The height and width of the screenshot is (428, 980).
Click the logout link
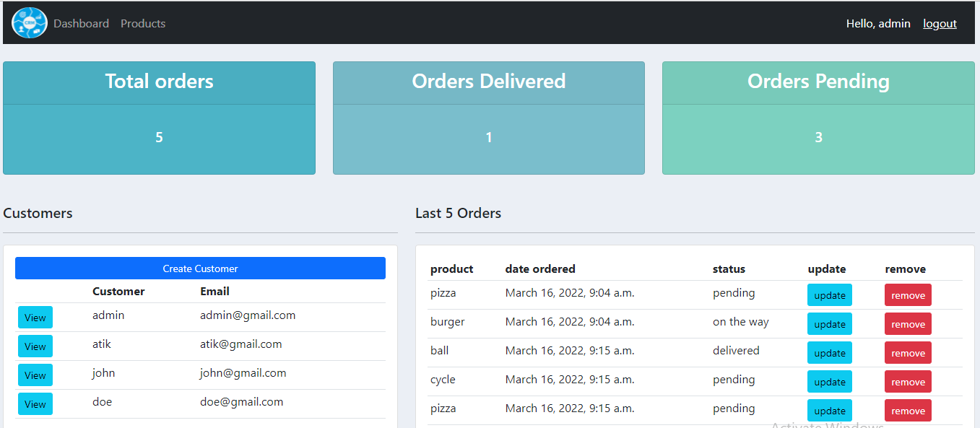coord(940,23)
